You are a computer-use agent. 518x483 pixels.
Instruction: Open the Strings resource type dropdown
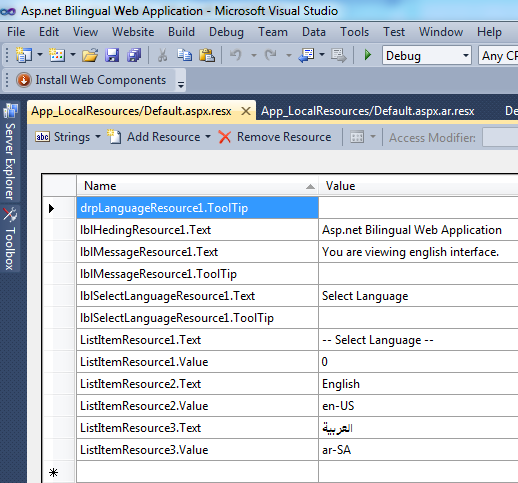68,137
